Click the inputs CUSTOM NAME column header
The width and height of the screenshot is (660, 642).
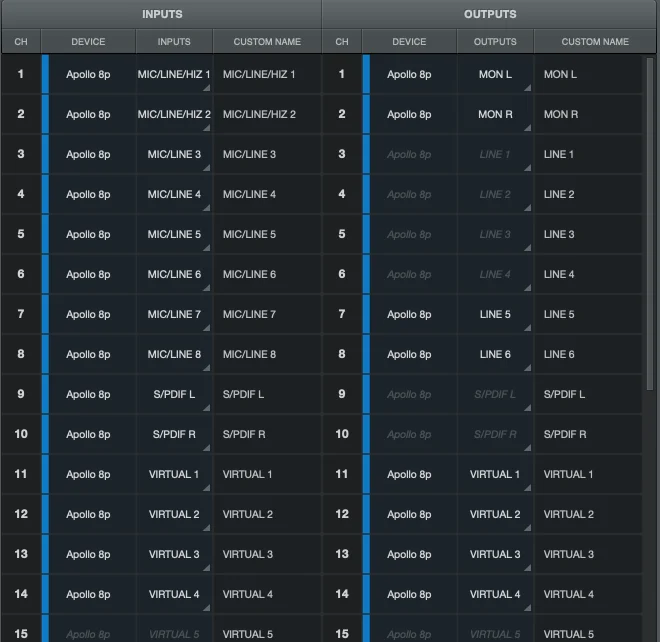pos(267,42)
